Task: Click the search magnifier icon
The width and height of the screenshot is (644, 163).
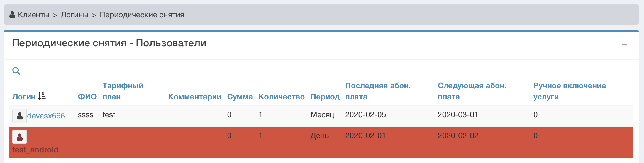Action: click(x=16, y=71)
